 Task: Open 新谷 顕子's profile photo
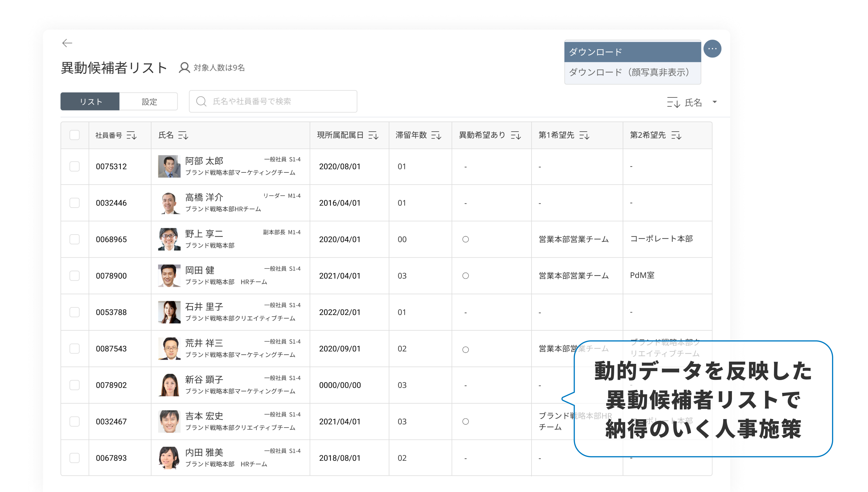[x=169, y=385]
